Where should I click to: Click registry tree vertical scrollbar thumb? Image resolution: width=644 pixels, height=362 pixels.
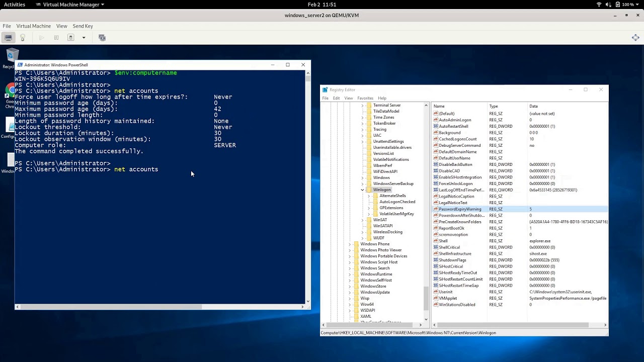pyautogui.click(x=426, y=298)
